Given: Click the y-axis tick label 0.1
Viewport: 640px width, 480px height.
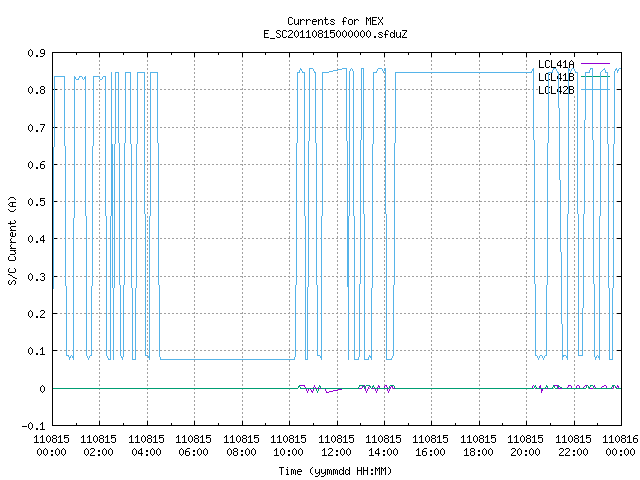Looking at the screenshot, I should (36, 351).
